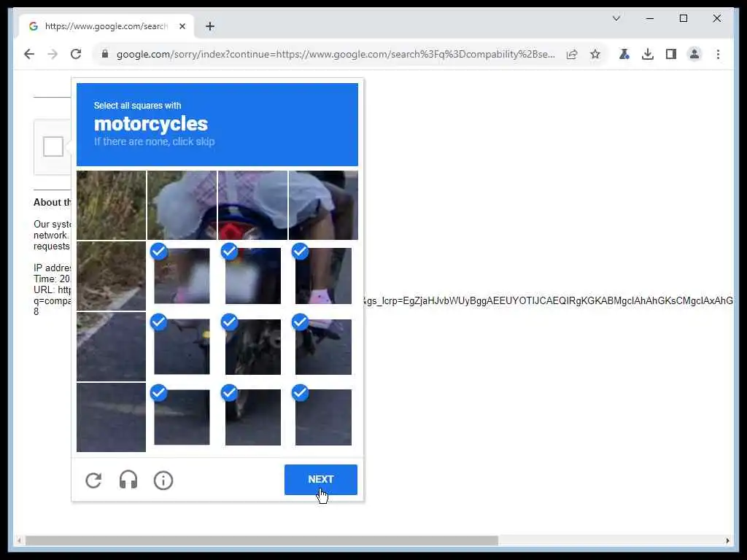Deselect the third-row first checked tile with yellow spot
The width and height of the screenshot is (747, 560).
tap(182, 346)
